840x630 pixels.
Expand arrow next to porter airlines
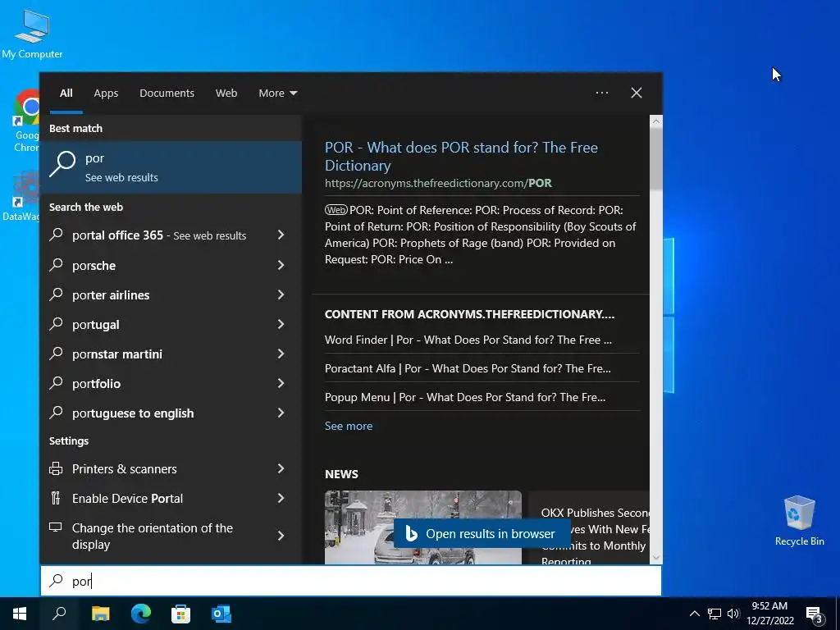pos(281,294)
